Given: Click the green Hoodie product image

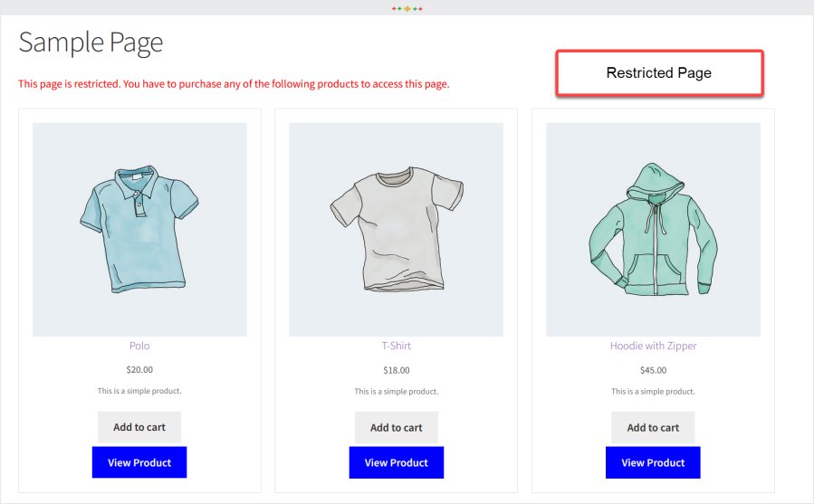Looking at the screenshot, I should (653, 229).
